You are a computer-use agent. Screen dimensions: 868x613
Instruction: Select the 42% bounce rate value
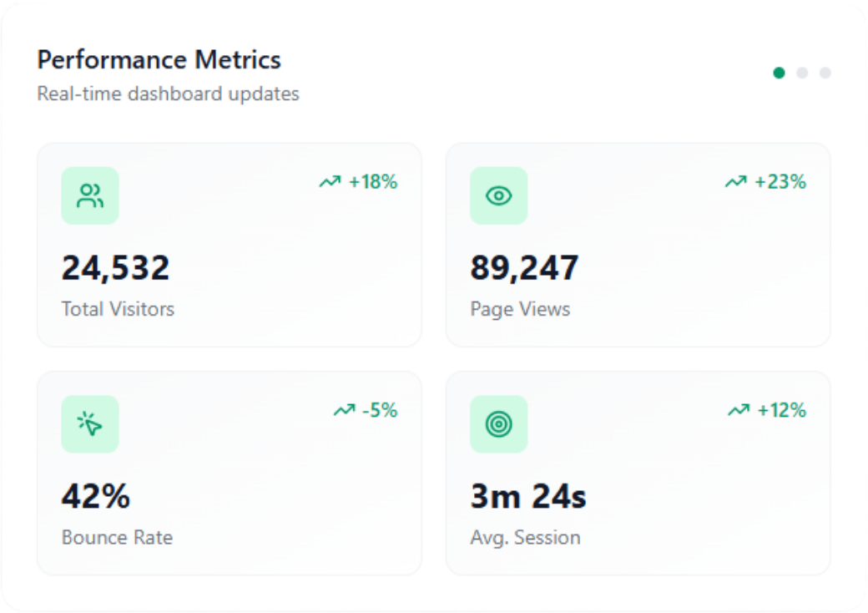tap(97, 495)
